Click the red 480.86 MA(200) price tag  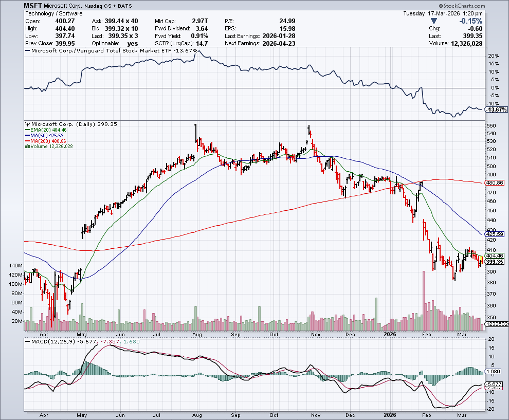pos(496,182)
